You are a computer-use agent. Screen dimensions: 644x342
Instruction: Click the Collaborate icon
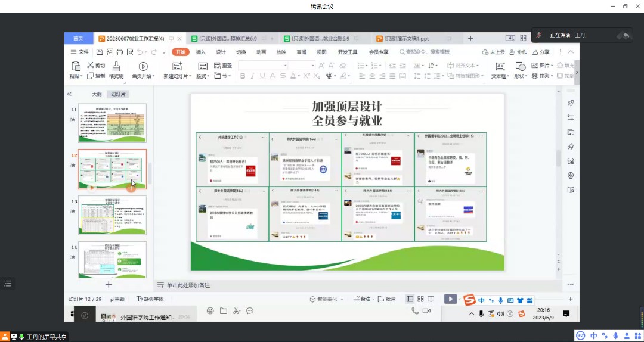[518, 52]
